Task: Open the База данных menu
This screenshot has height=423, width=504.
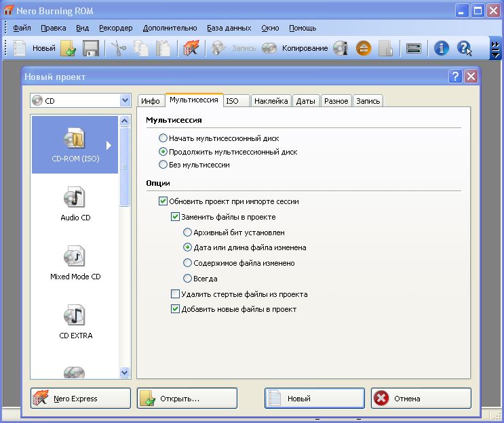Action: [x=229, y=28]
